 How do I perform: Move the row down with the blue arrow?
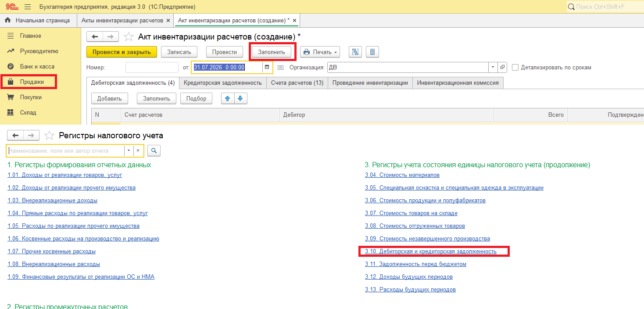click(x=240, y=98)
